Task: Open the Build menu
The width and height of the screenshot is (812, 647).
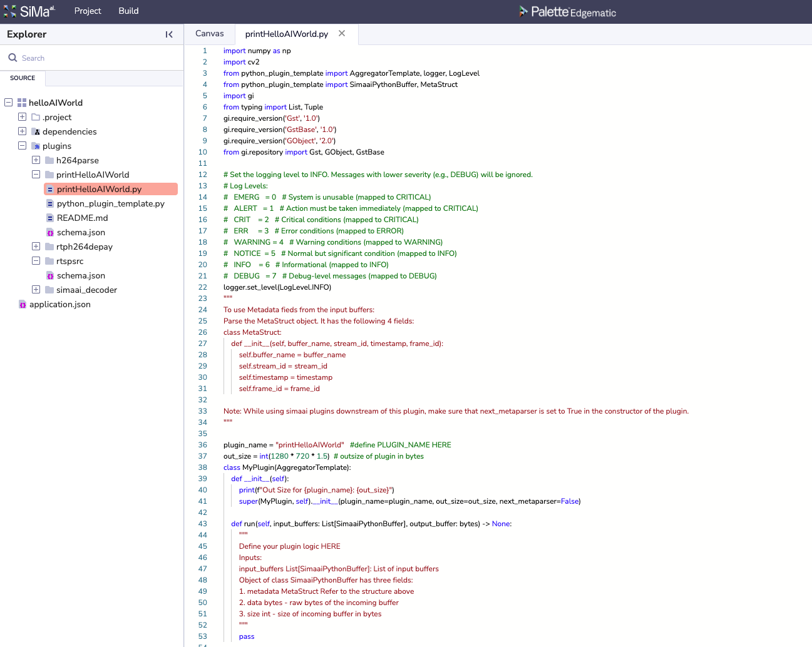Action: [128, 11]
